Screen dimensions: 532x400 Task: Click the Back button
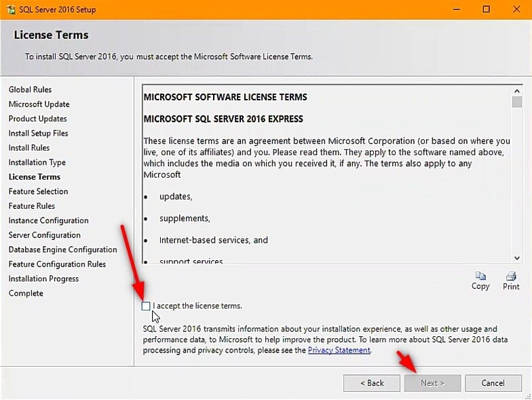372,383
